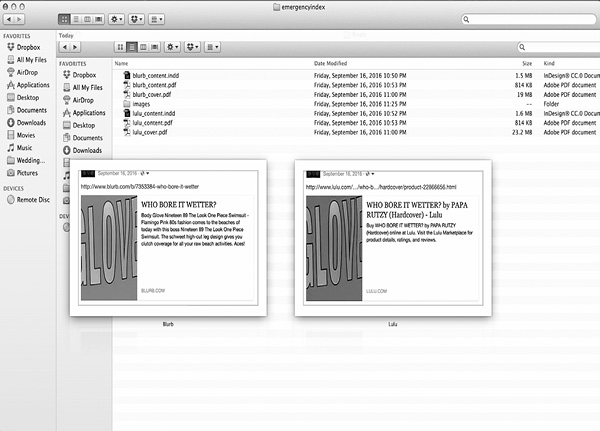Select blurb_content.indd file icon
Image resolution: width=600 pixels, height=431 pixels.
[x=127, y=75]
